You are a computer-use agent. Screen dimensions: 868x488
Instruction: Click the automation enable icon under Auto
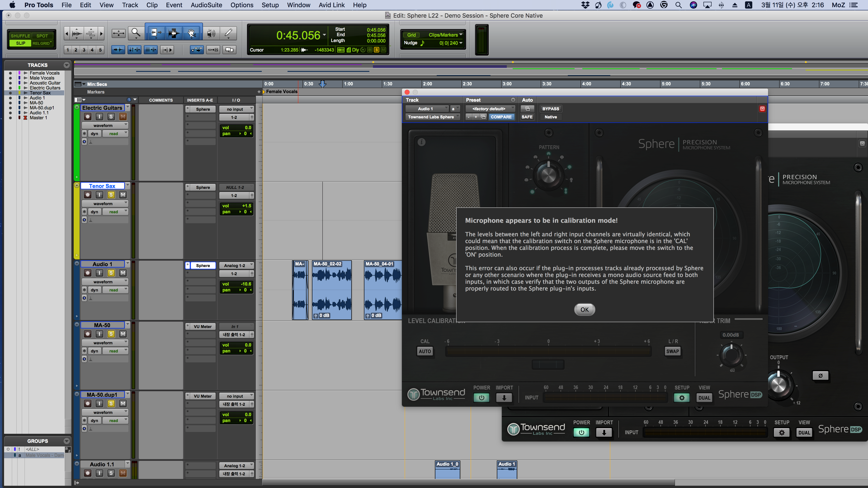[x=528, y=108]
